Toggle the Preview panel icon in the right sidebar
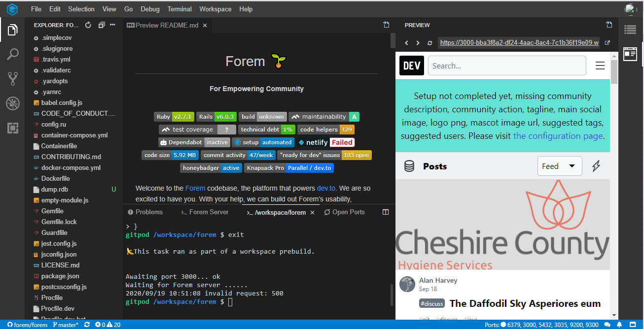Image resolution: width=644 pixels, height=329 pixels. point(630,54)
